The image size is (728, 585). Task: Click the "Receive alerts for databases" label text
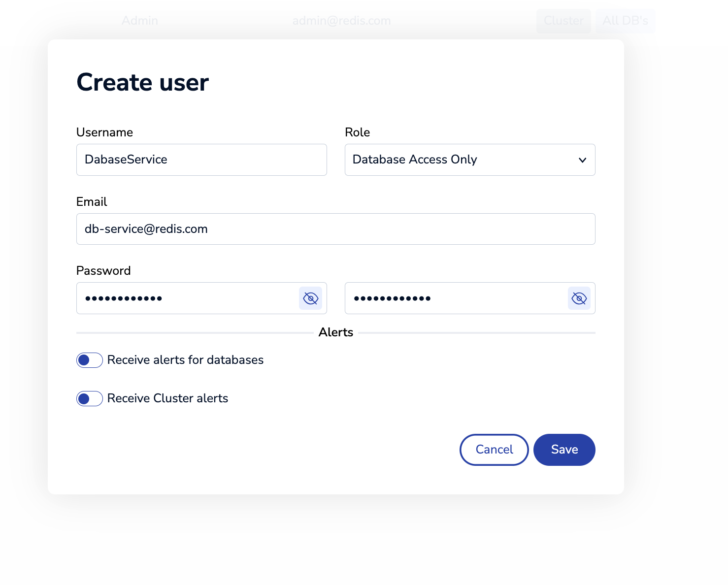(x=185, y=360)
